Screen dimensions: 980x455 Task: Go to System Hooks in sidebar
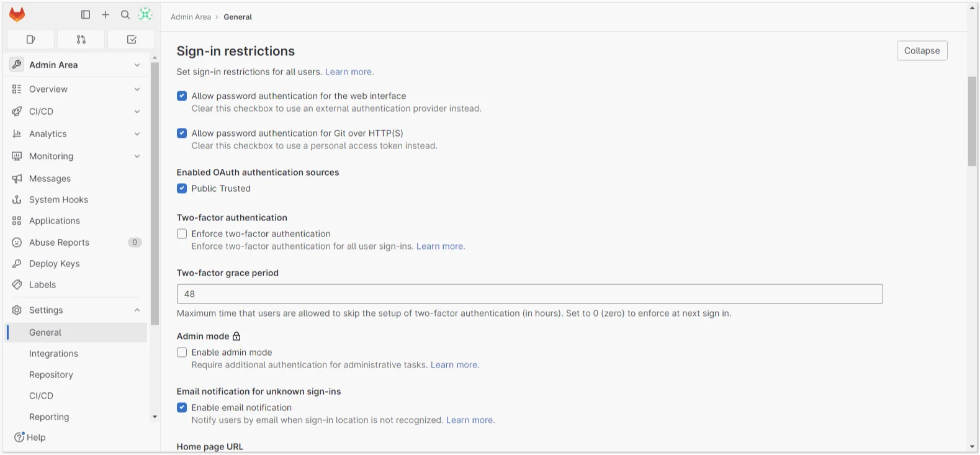[x=58, y=200]
